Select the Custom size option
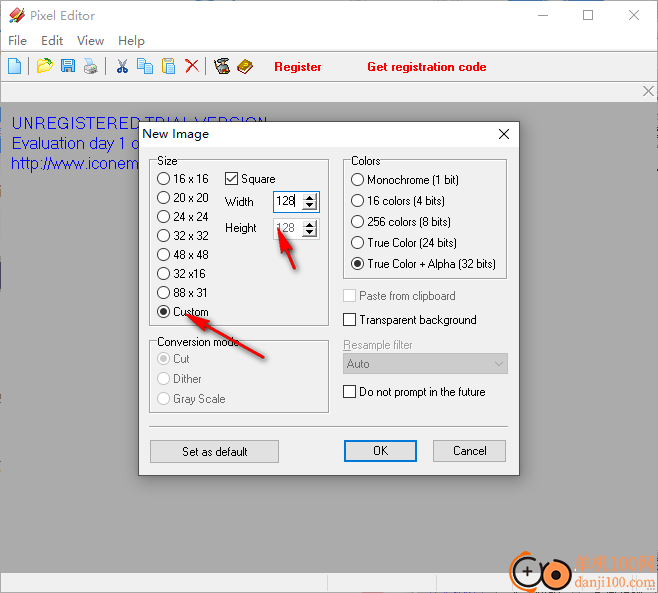658x593 pixels. 183,312
